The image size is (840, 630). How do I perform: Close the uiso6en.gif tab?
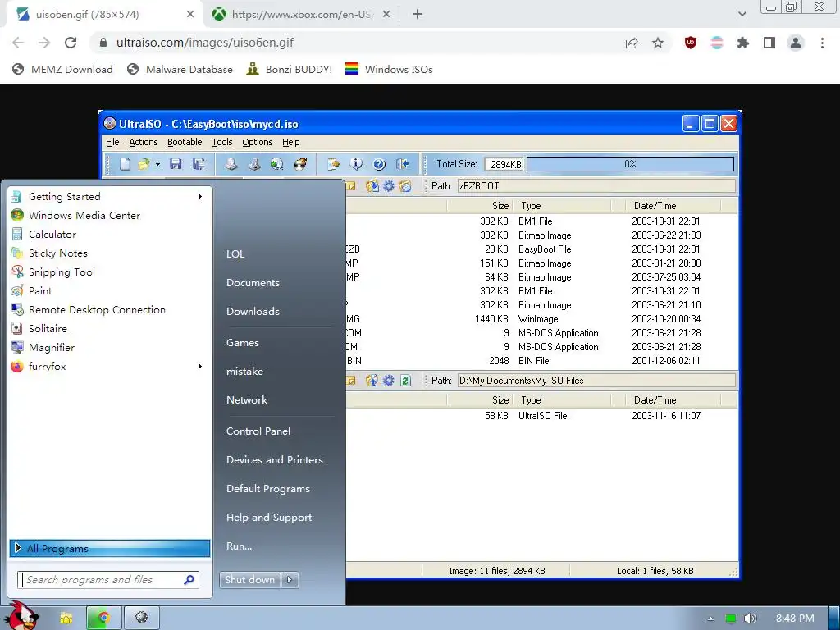coord(190,15)
